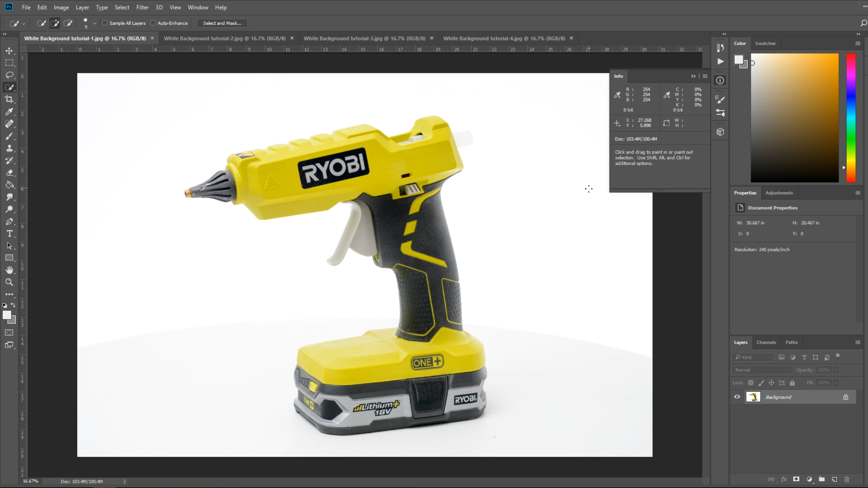868x488 pixels.
Task: Open the Fill dropdown arrow
Action: coord(836,383)
